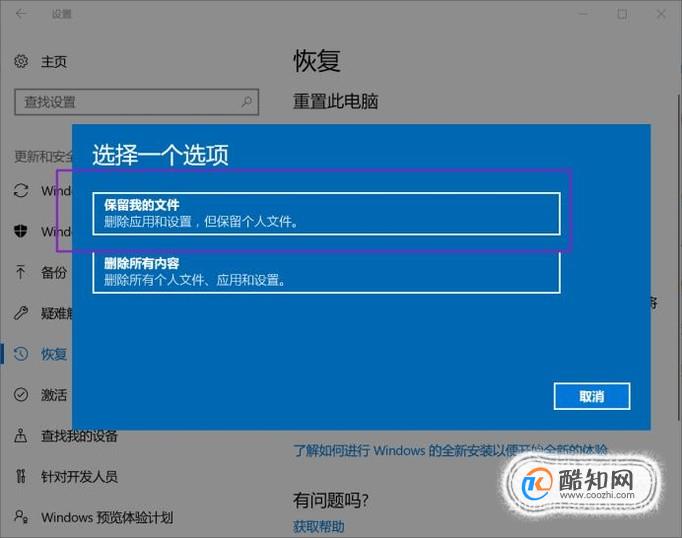Go to 主页 label in sidebar
The width and height of the screenshot is (682, 538).
(54, 62)
